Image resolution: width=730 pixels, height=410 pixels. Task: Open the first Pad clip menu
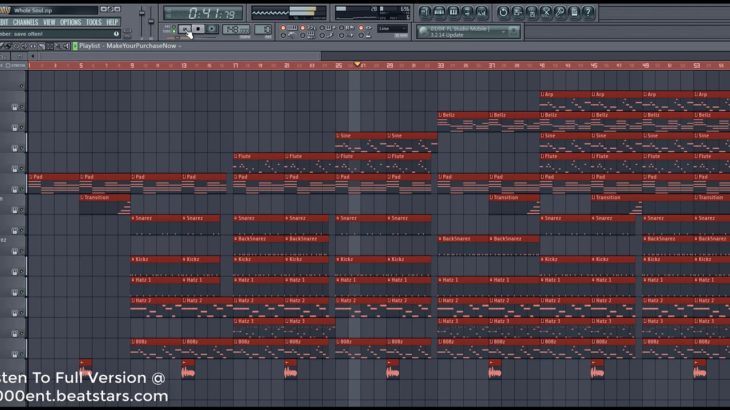point(31,177)
